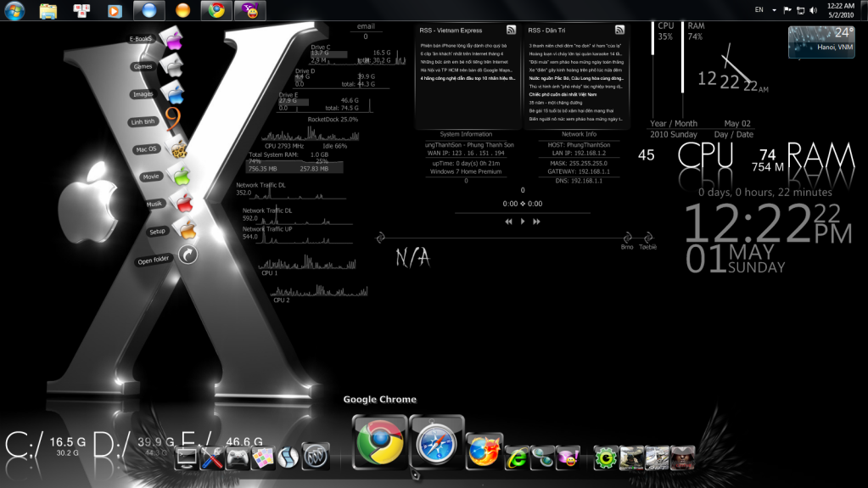868x488 pixels.
Task: Click the green gear icon in dock
Action: click(x=605, y=458)
